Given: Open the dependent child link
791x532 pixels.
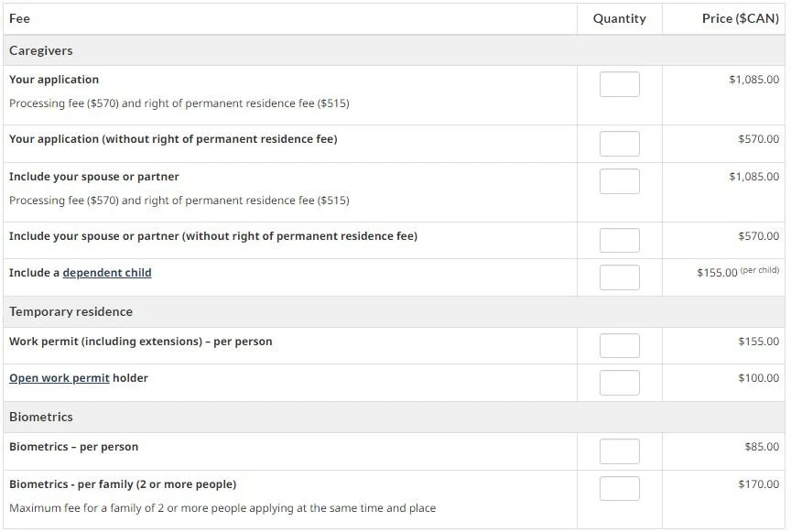Looking at the screenshot, I should tap(107, 273).
